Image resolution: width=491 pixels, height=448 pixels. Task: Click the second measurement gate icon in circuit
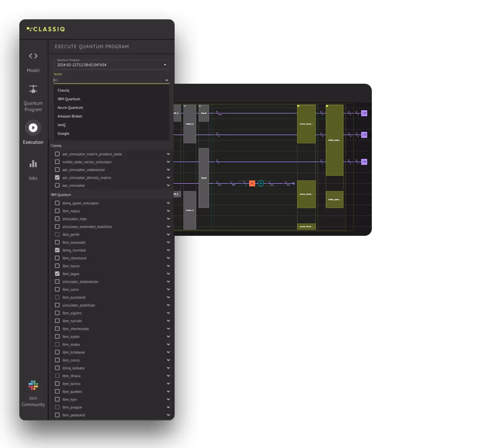pos(364,135)
